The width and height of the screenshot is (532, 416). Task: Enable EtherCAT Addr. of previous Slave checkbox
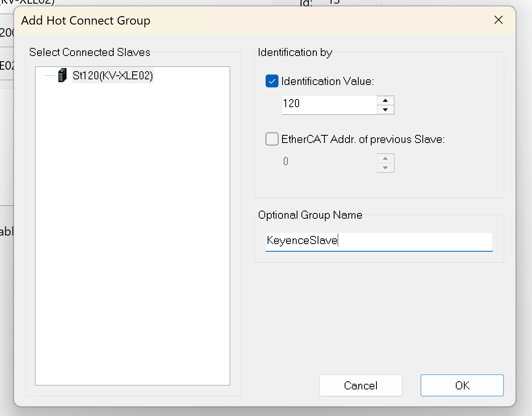coord(272,139)
